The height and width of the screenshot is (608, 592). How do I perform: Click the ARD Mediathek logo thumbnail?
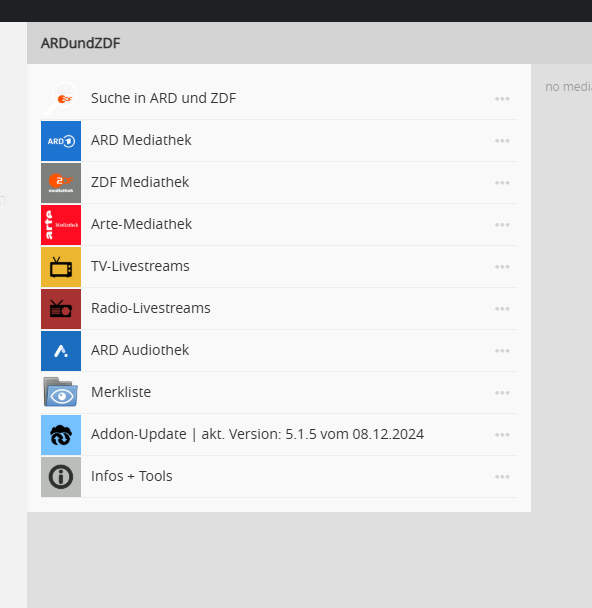click(61, 141)
